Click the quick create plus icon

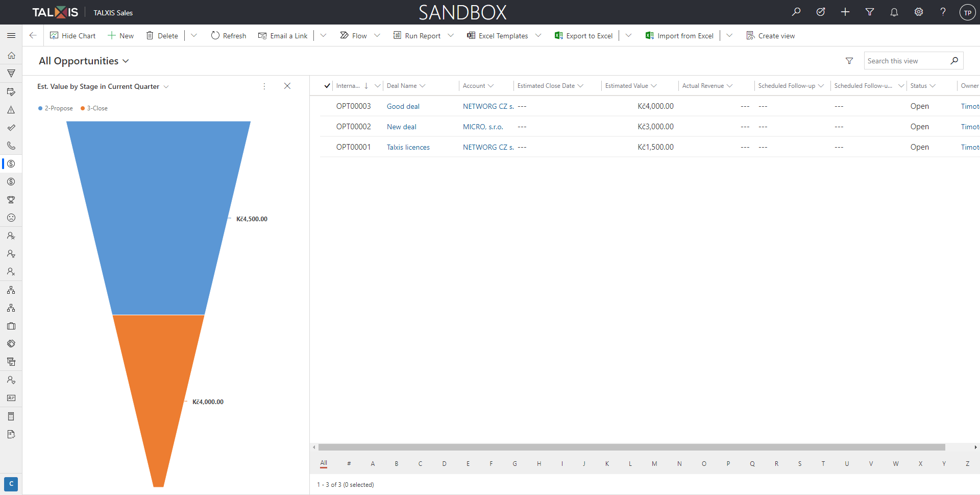click(x=845, y=12)
